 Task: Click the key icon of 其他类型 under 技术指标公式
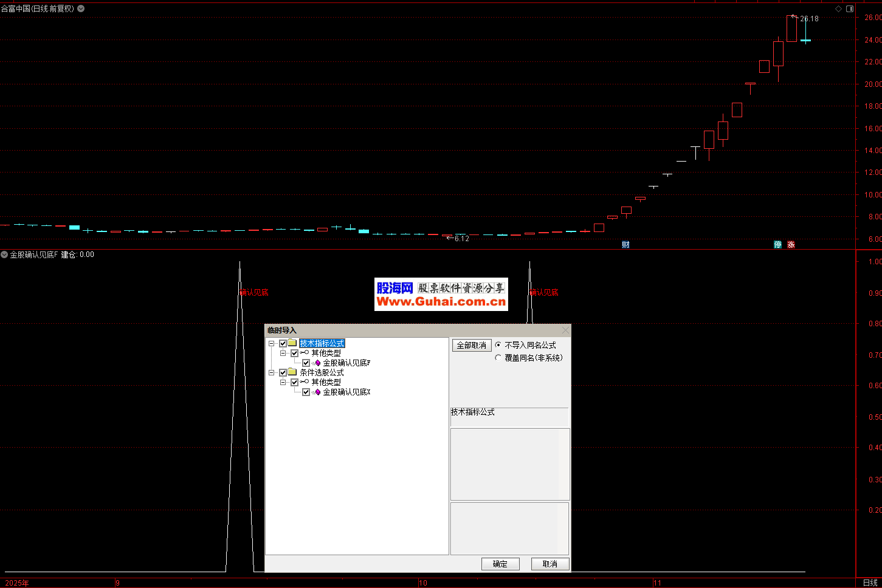(x=304, y=352)
